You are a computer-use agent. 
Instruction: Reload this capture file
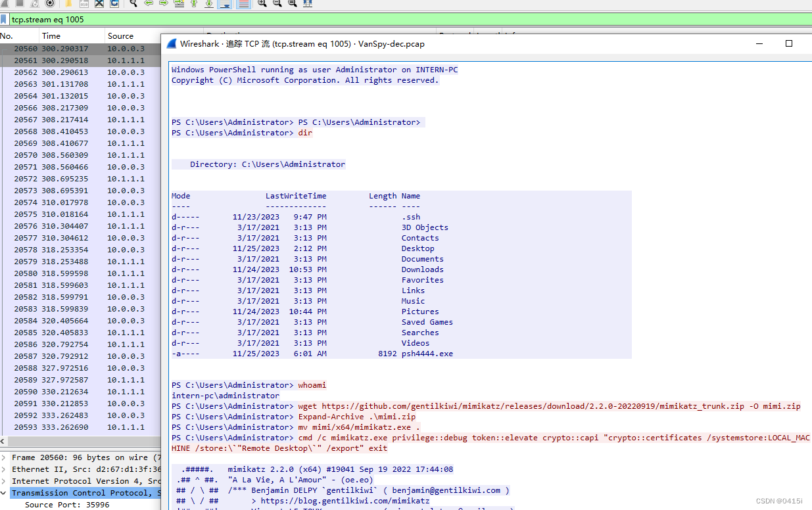(114, 3)
